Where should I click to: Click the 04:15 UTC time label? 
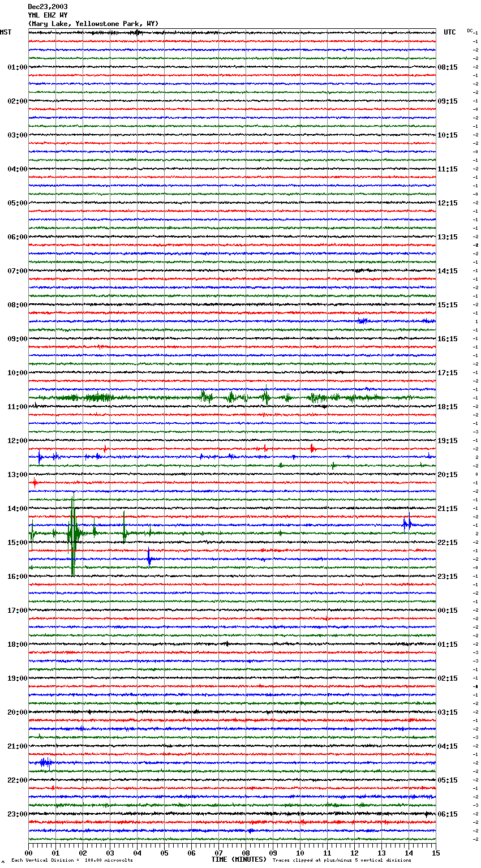(x=448, y=746)
